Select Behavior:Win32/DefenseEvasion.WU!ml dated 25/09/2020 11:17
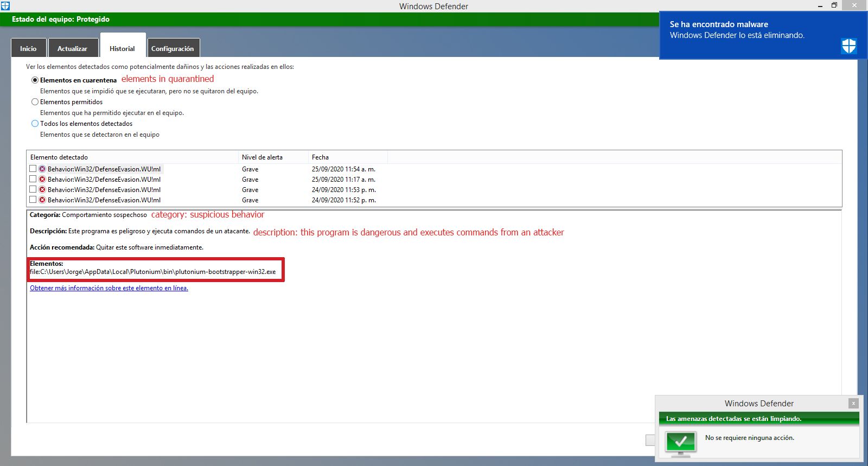868x466 pixels. 104,179
